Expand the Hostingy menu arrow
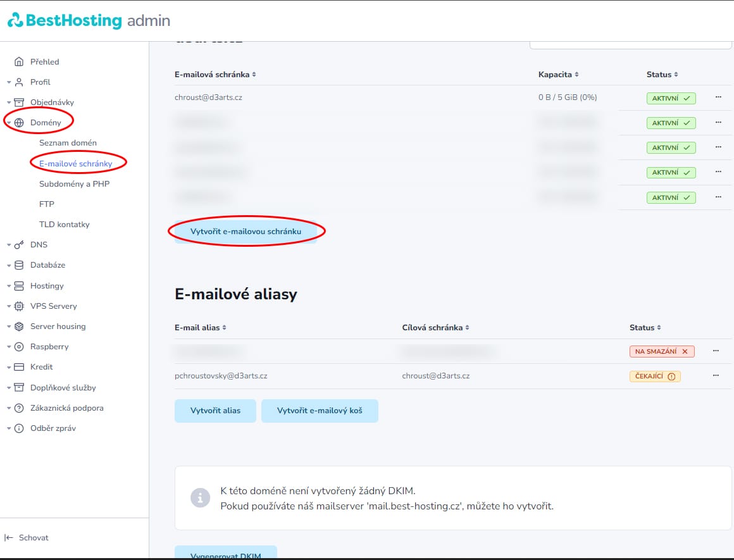The height and width of the screenshot is (560, 734). [x=8, y=286]
